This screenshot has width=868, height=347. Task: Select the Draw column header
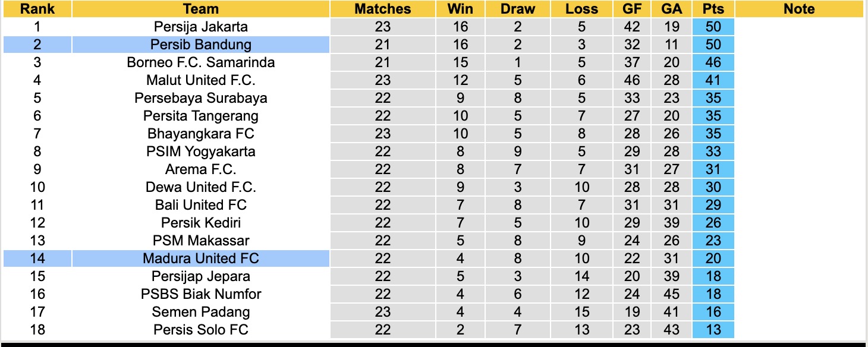pos(517,9)
